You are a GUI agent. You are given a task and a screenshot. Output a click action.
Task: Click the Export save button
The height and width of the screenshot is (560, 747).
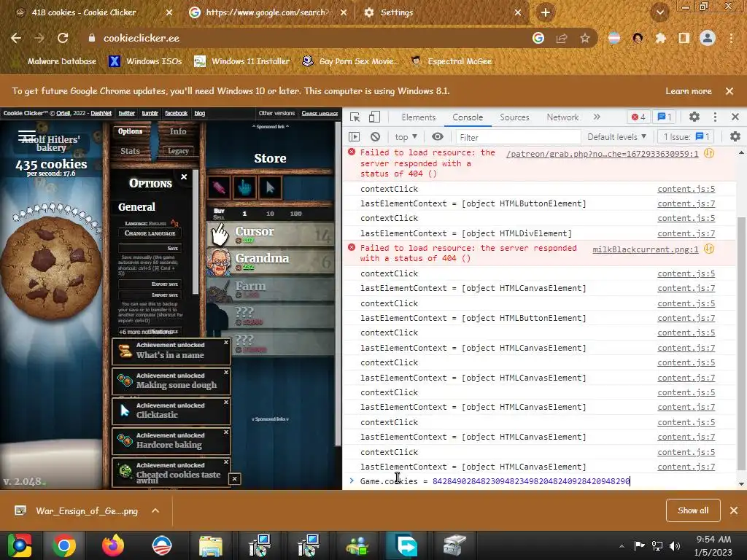tap(150, 284)
